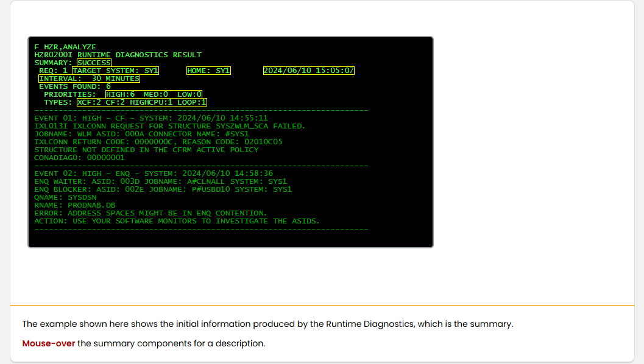Click the ENQ WAITER: ASID: 003D line
The height and width of the screenshot is (364, 644).
[161, 181]
